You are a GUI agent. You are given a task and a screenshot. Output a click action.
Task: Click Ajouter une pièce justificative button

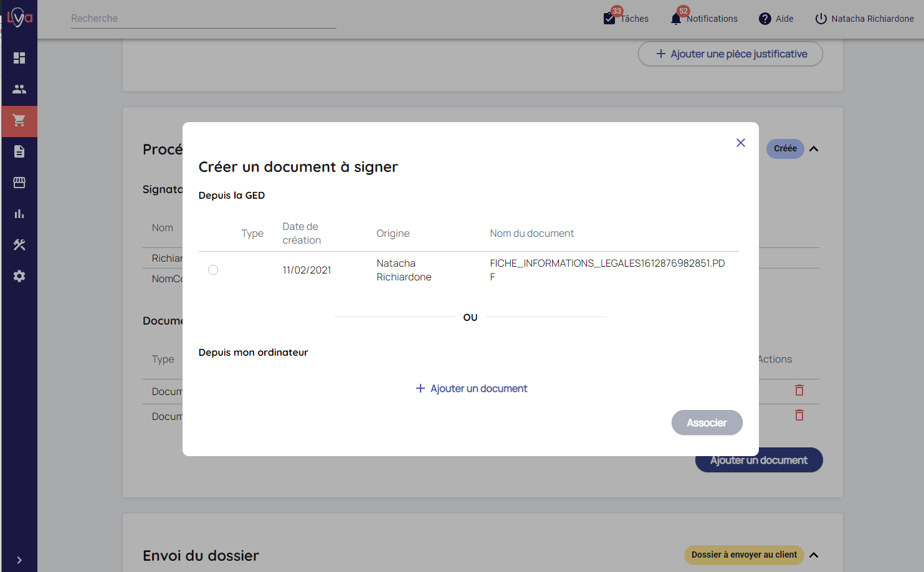[730, 54]
